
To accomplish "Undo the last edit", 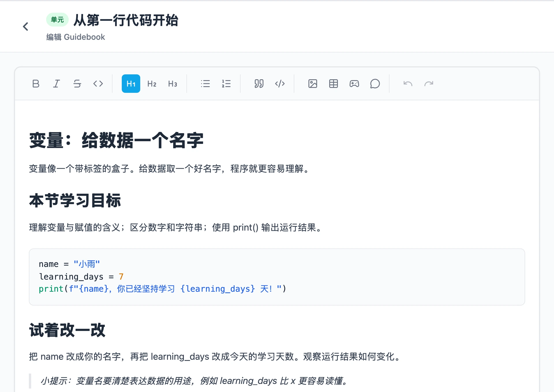I will (x=408, y=84).
